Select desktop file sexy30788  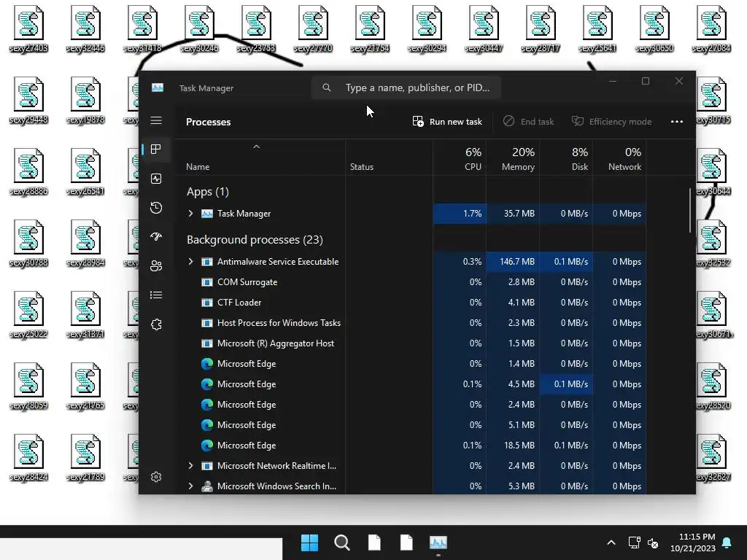click(x=28, y=243)
